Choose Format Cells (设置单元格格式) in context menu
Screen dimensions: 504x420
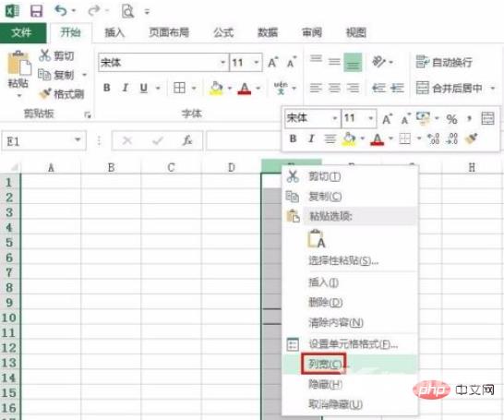350,344
